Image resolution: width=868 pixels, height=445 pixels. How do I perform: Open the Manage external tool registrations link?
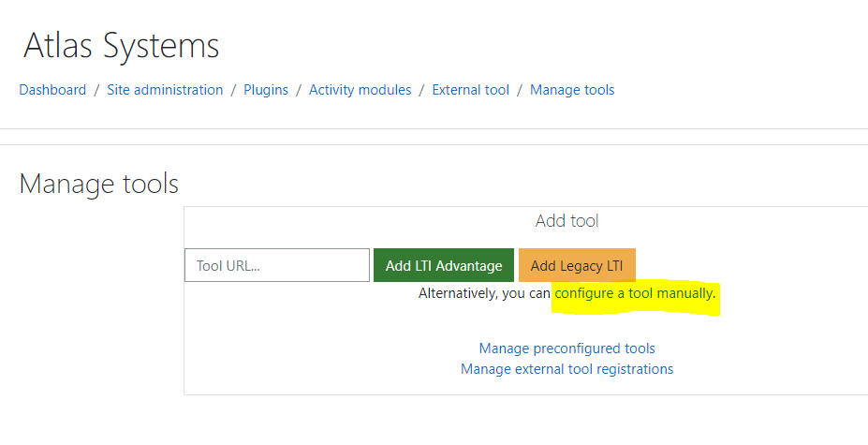566,369
